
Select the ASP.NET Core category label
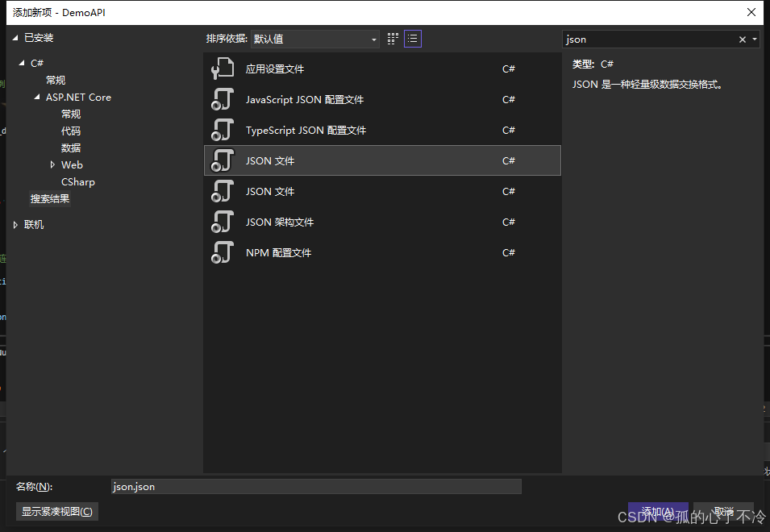[x=78, y=98]
